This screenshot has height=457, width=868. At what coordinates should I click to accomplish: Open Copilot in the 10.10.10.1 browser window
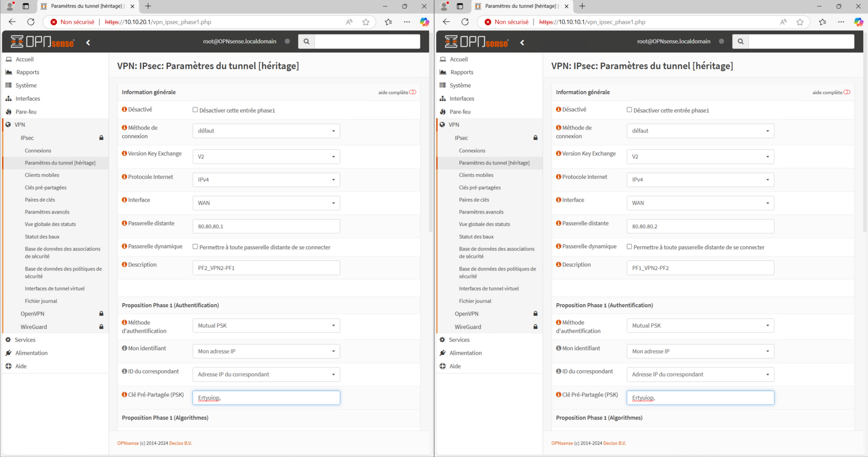(858, 22)
